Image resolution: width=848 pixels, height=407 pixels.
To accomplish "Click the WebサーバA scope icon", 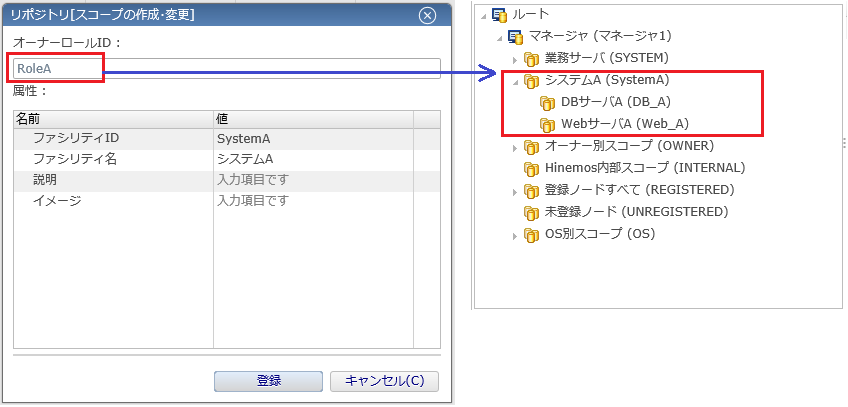I will (x=548, y=125).
